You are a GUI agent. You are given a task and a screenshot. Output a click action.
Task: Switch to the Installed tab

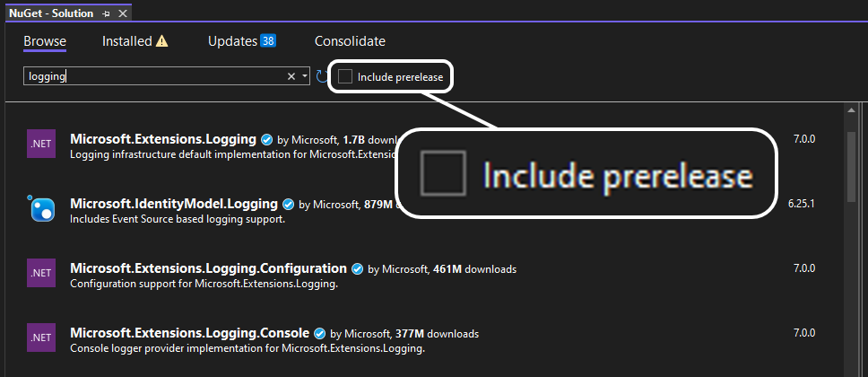click(x=126, y=41)
